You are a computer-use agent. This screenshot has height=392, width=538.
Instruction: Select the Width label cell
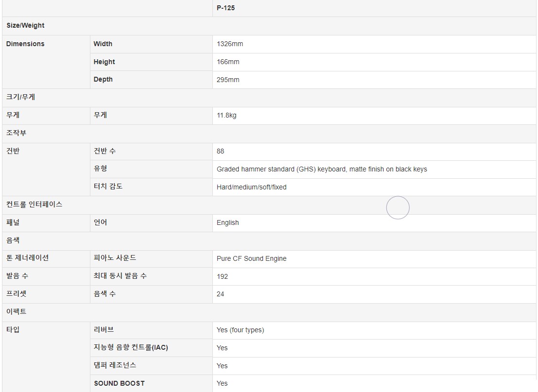coord(151,44)
